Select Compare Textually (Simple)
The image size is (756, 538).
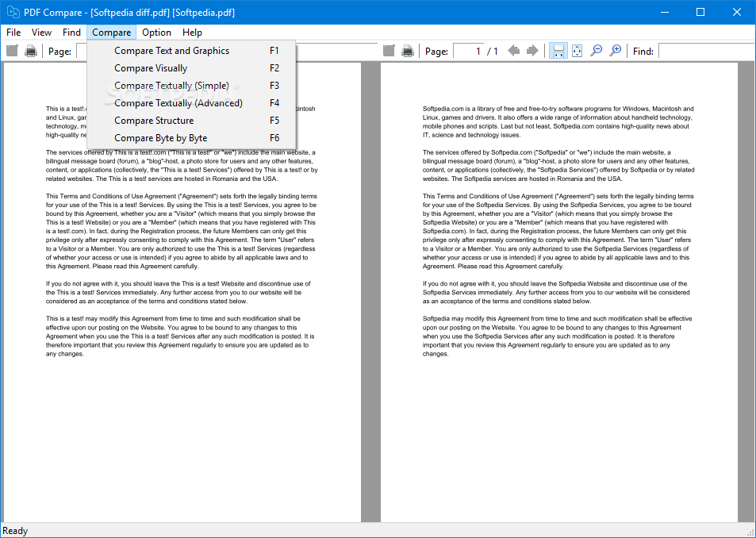point(191,86)
